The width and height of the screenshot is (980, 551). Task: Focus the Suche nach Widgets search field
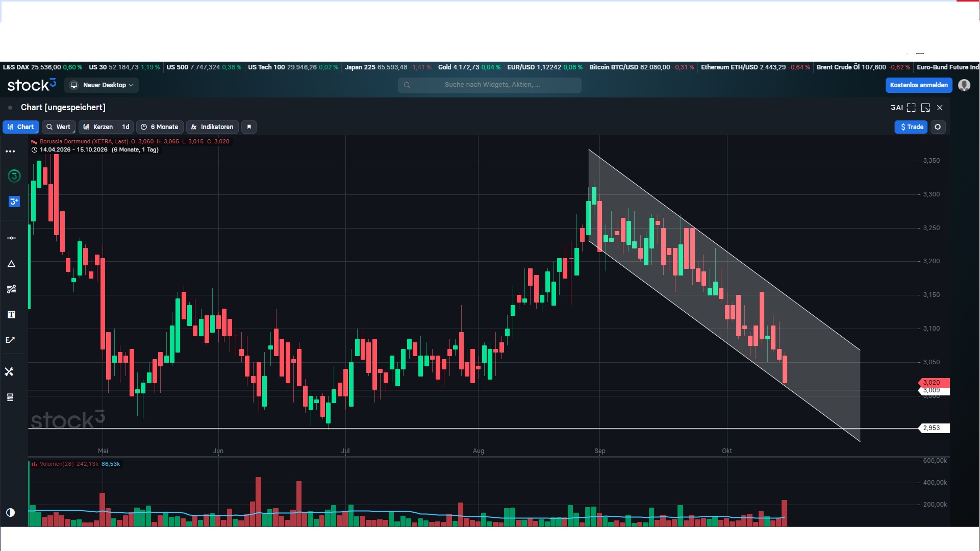(490, 85)
